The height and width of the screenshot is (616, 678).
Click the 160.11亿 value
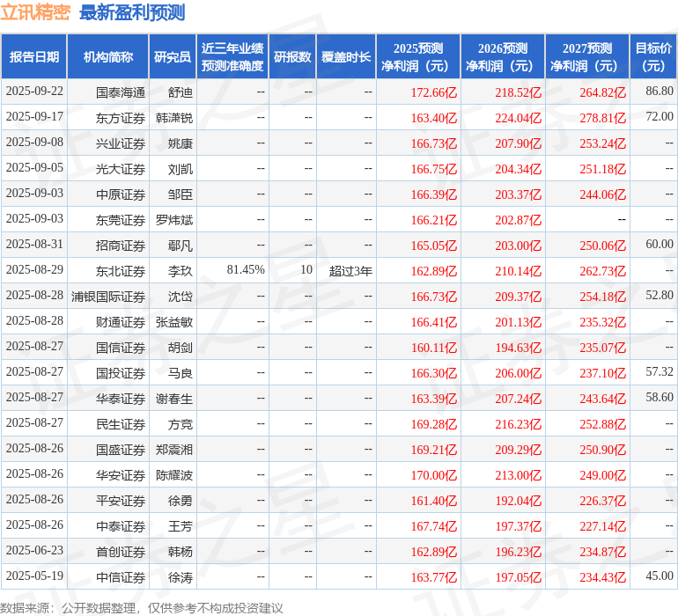coord(434,348)
